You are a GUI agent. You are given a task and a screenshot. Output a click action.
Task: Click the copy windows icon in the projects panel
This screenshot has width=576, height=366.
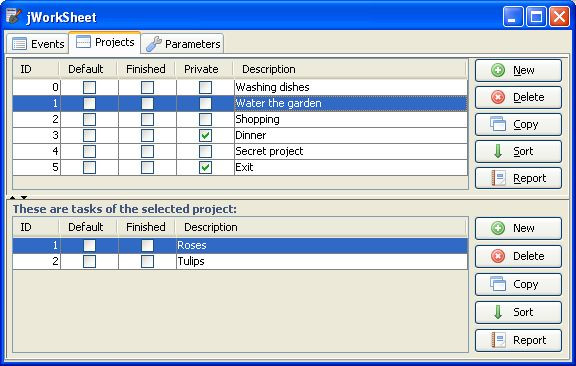tap(498, 124)
